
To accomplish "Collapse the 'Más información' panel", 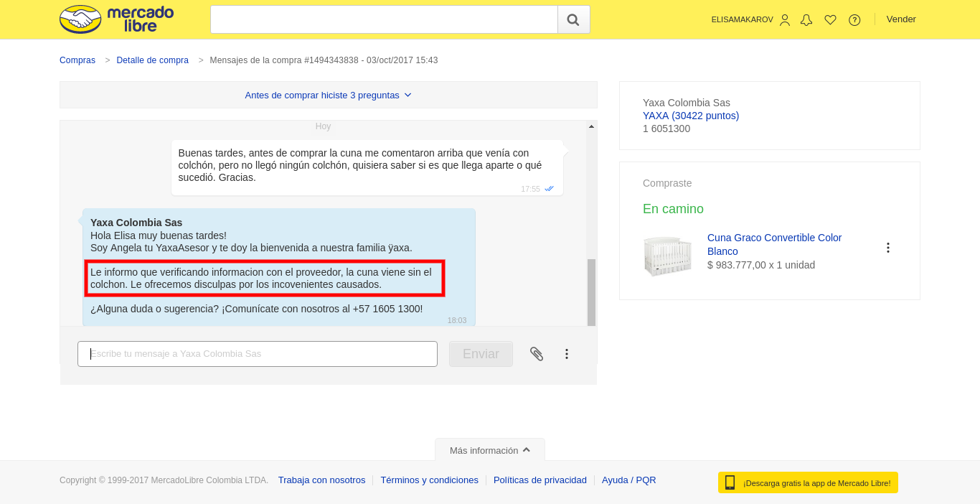I will 490,450.
